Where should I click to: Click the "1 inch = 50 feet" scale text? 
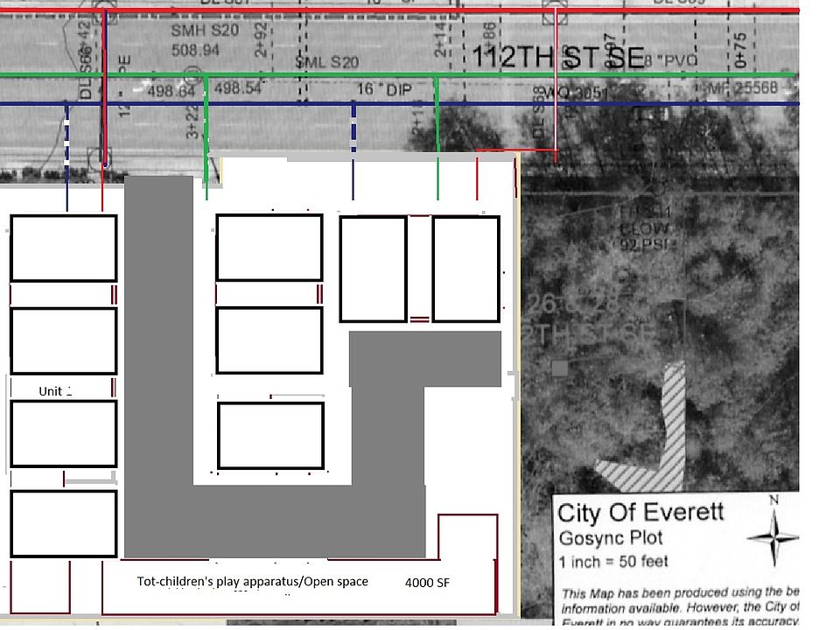click(613, 562)
